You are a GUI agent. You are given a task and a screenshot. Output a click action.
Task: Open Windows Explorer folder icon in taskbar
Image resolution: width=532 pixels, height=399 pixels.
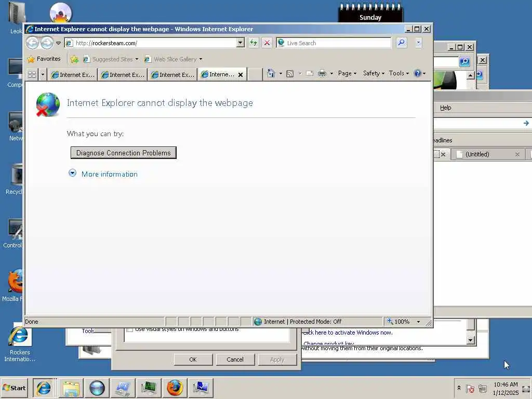click(71, 388)
